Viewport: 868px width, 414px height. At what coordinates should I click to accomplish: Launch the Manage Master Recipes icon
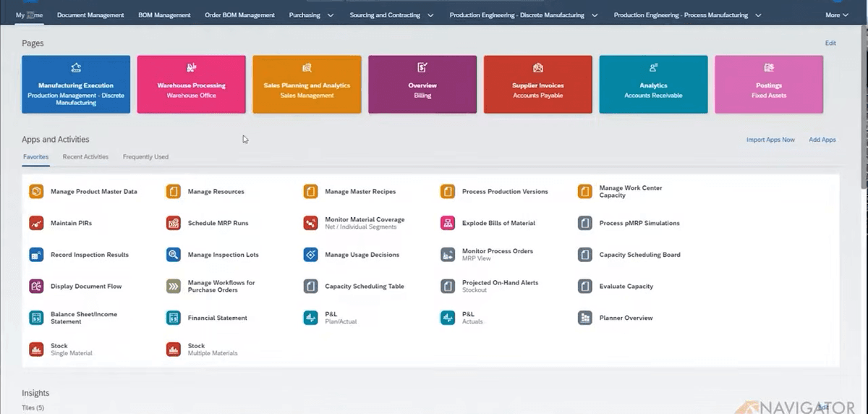310,192
